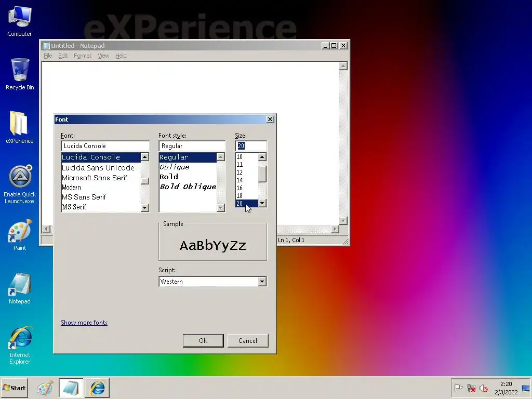Select Lucida Console in font list
Screen dimensions: 532x399
click(101, 157)
